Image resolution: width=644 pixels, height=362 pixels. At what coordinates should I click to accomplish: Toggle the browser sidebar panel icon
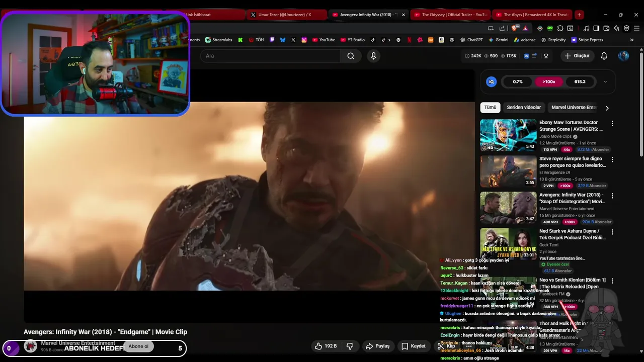pos(596,28)
